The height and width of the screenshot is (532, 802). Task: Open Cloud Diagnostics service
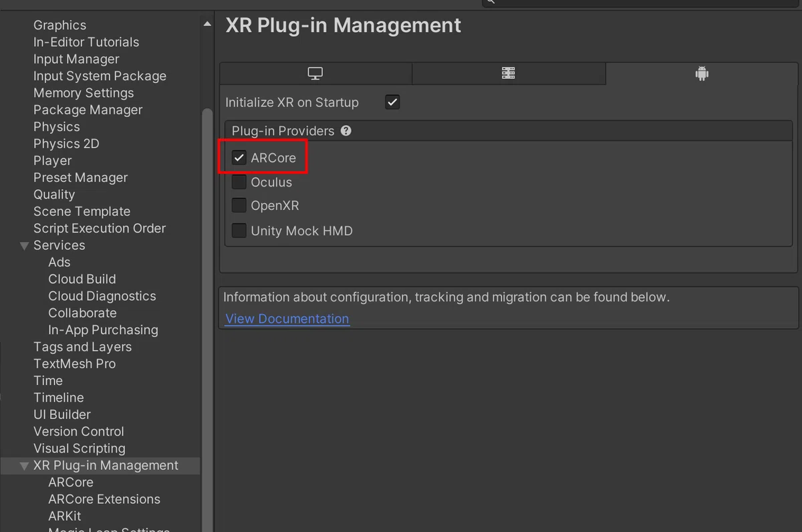[102, 296]
